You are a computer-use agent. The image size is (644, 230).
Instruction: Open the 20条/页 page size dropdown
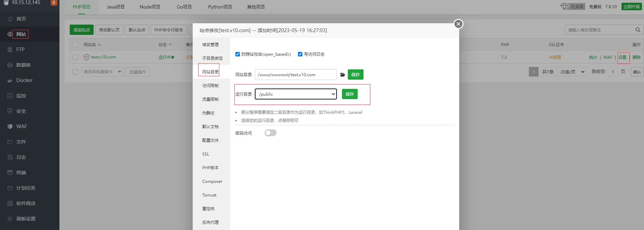click(572, 72)
